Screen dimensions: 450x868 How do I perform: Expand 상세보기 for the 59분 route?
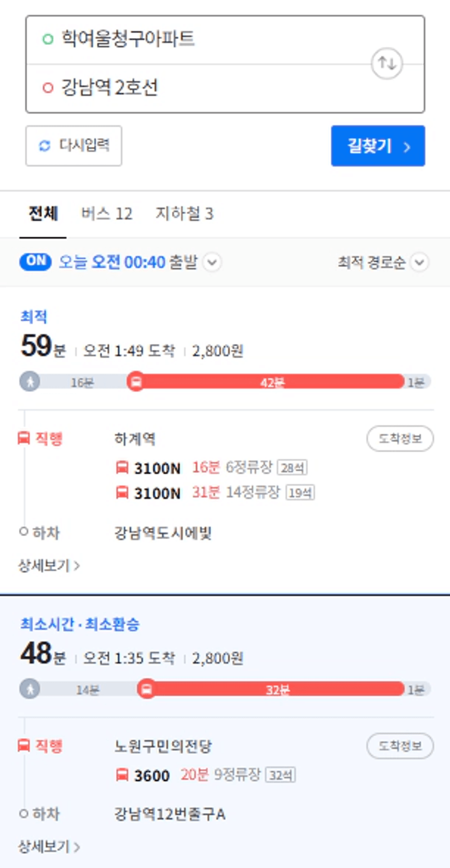click(x=49, y=566)
